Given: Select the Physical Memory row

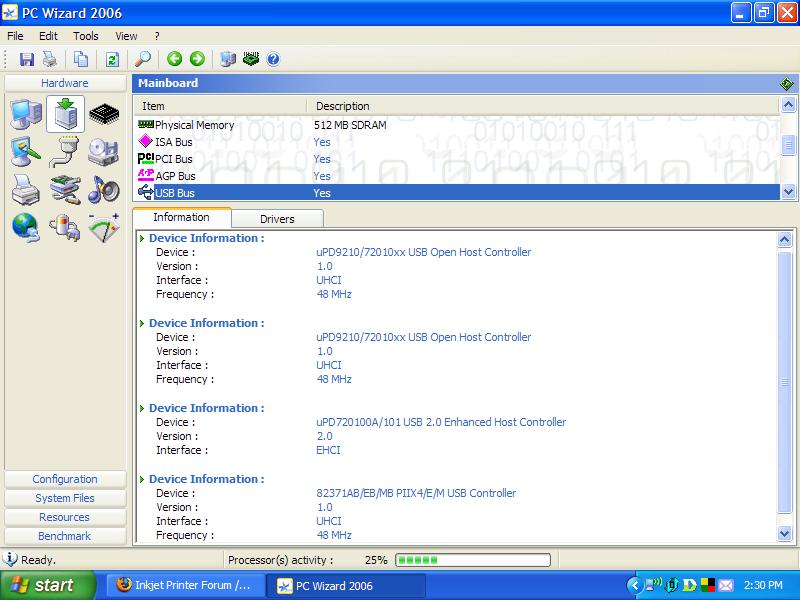Looking at the screenshot, I should point(457,125).
